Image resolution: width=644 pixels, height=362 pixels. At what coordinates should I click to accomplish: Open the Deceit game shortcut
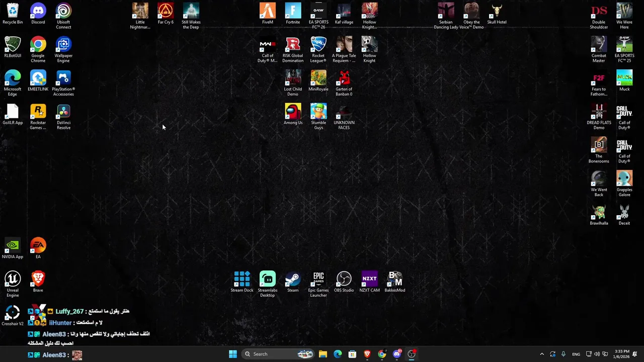[624, 215]
